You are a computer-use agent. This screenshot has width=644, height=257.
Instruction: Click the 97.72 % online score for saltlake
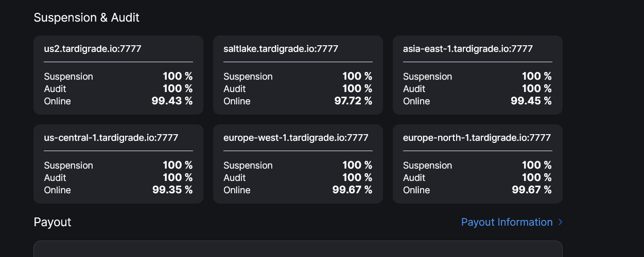(x=353, y=101)
